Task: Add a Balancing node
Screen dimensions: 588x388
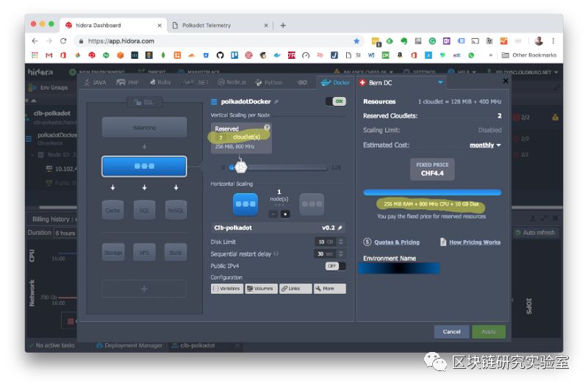Action: 144,127
